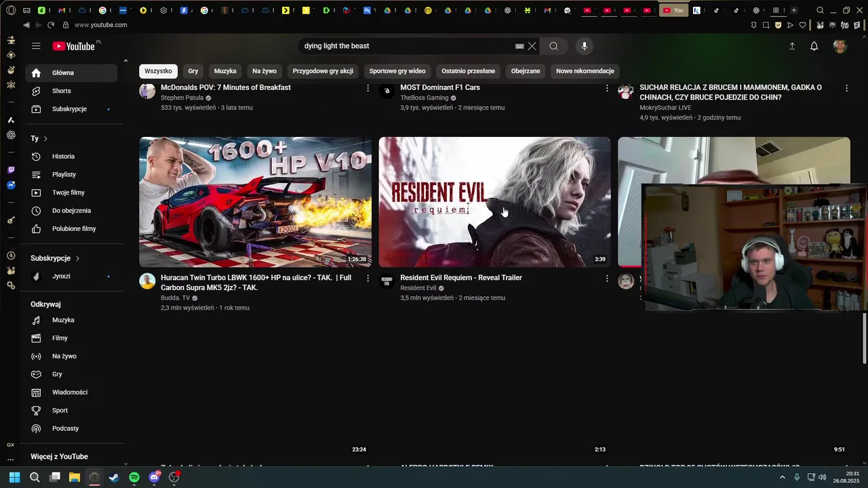The height and width of the screenshot is (488, 868).
Task: Select the Ostatnio przesłane chip
Action: click(x=468, y=71)
